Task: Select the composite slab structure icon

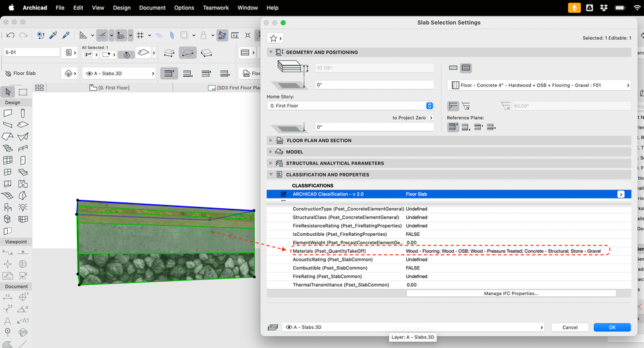Action: point(466,68)
